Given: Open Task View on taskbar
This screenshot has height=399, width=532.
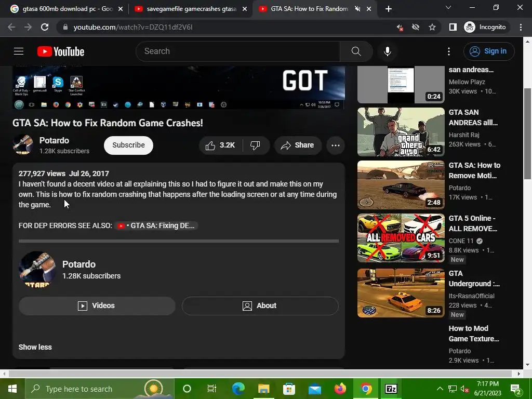Looking at the screenshot, I should (x=212, y=389).
